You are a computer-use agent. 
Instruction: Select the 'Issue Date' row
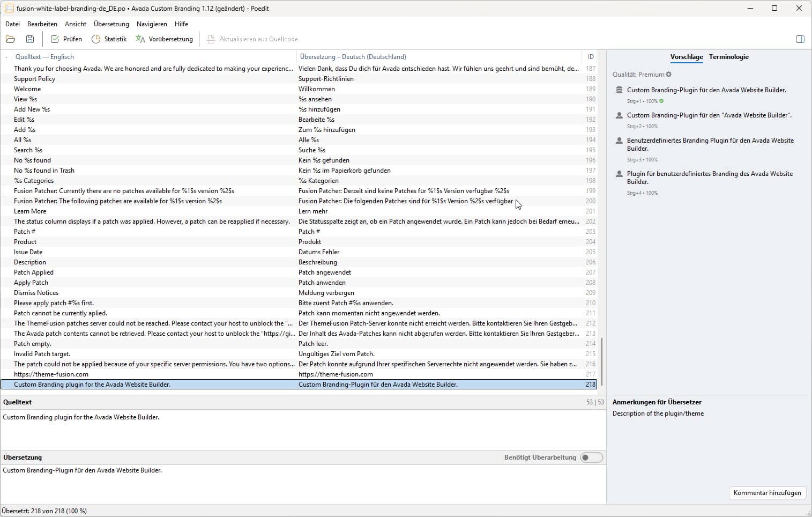coord(299,252)
